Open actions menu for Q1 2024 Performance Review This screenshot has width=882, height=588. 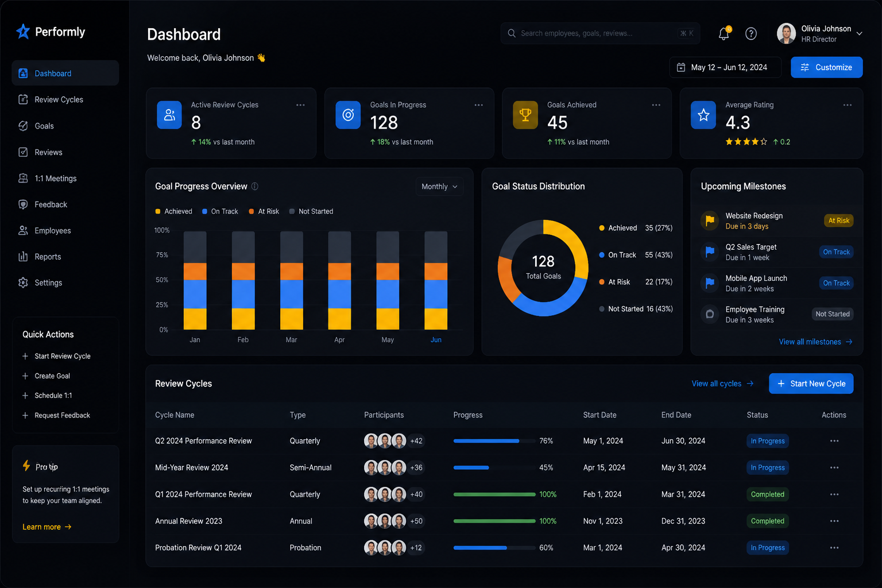(834, 494)
